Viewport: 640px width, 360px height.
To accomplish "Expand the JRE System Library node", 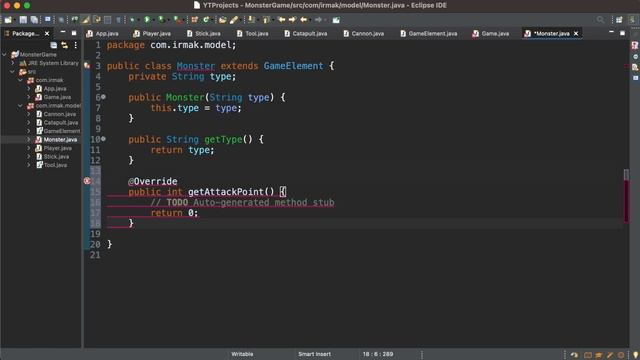I will click(13, 63).
